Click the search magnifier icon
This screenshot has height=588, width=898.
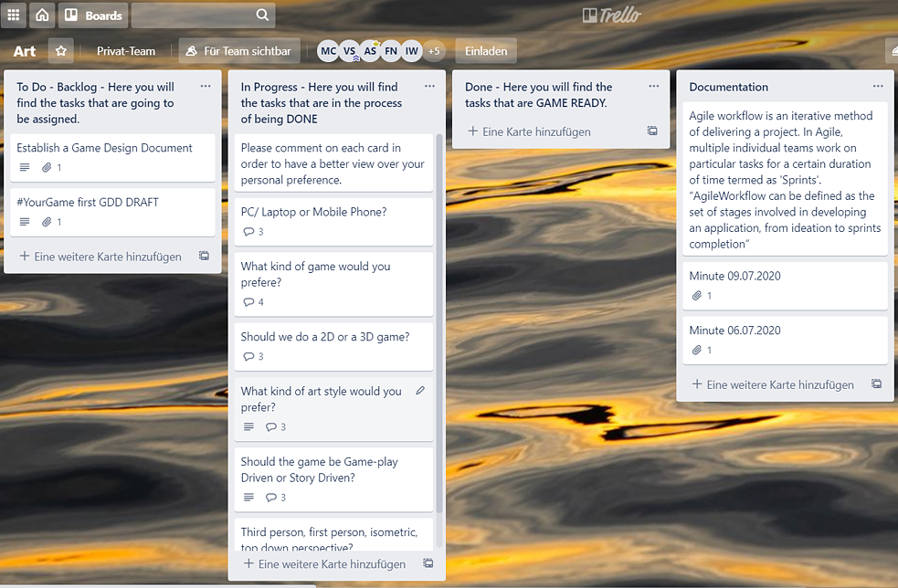tap(262, 16)
